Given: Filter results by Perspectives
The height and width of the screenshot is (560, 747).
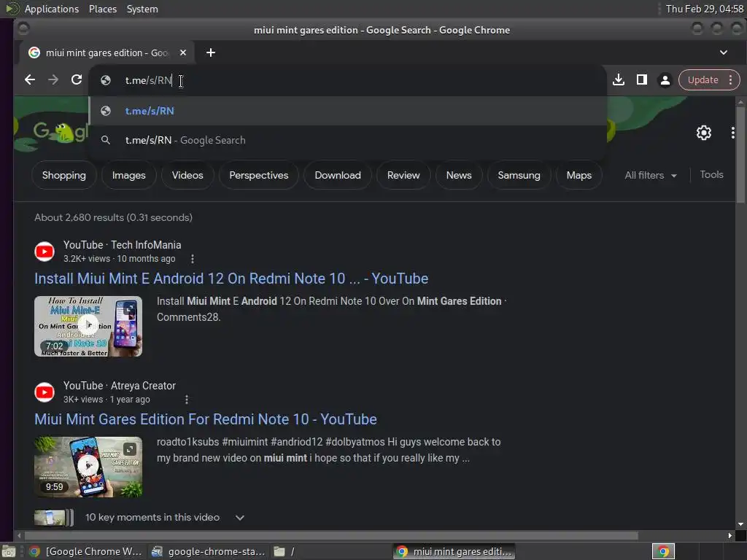Looking at the screenshot, I should pyautogui.click(x=259, y=175).
